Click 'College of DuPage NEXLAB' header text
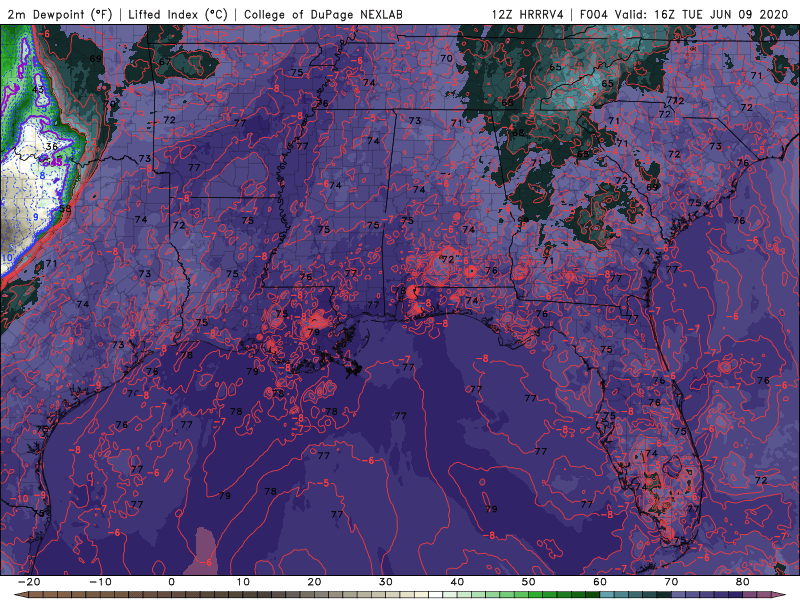The image size is (800, 600). pos(323,14)
